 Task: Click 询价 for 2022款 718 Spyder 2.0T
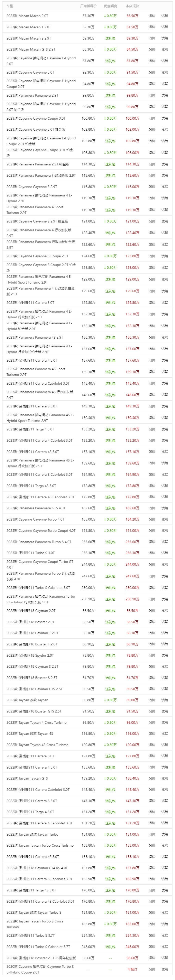tap(152, 655)
